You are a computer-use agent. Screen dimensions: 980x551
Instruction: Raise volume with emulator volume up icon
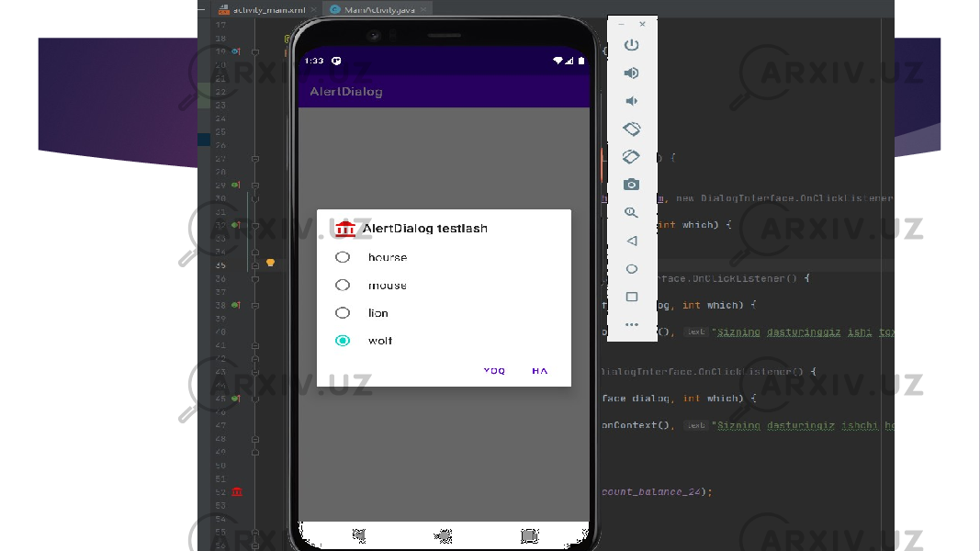(x=631, y=73)
